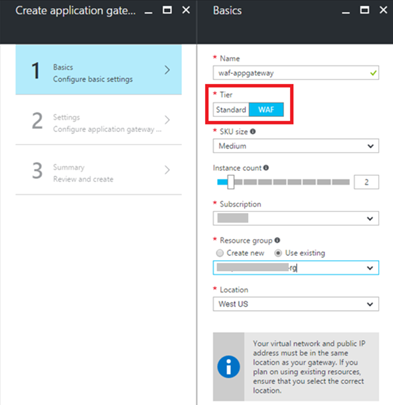This screenshot has width=393, height=405.
Task: Open step 3 Summary review and create
Action: pos(98,170)
